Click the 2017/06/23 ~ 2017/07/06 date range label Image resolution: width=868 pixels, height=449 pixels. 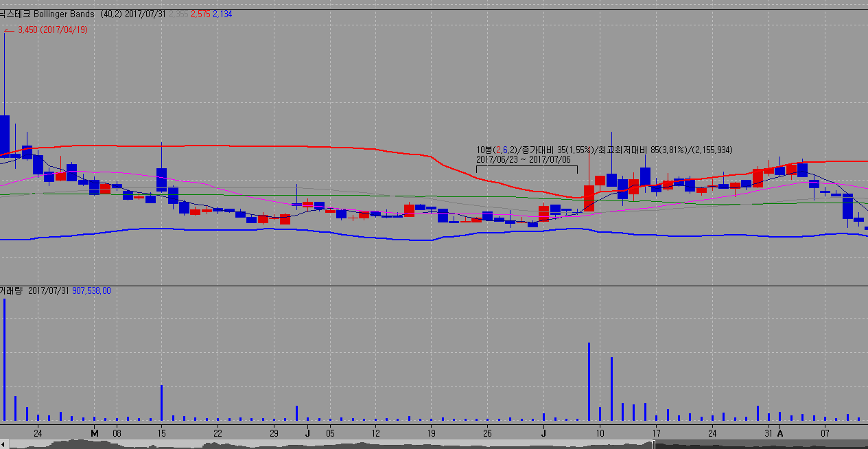pyautogui.click(x=523, y=159)
